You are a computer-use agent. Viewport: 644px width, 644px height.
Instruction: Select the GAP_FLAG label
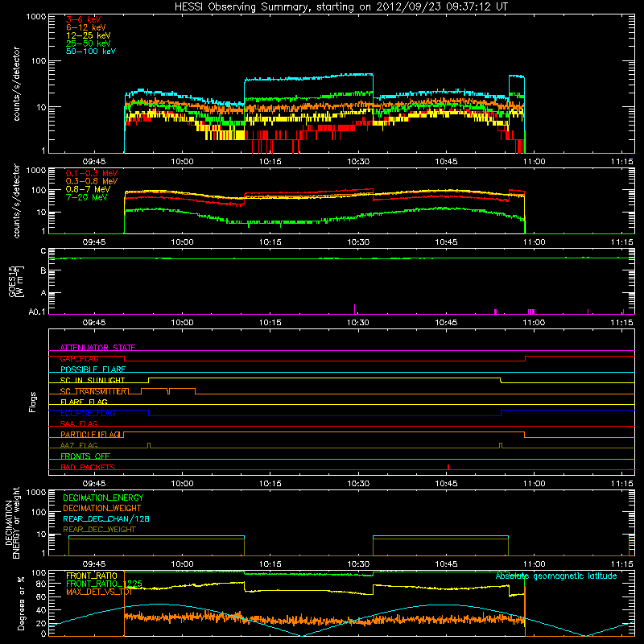(79, 358)
